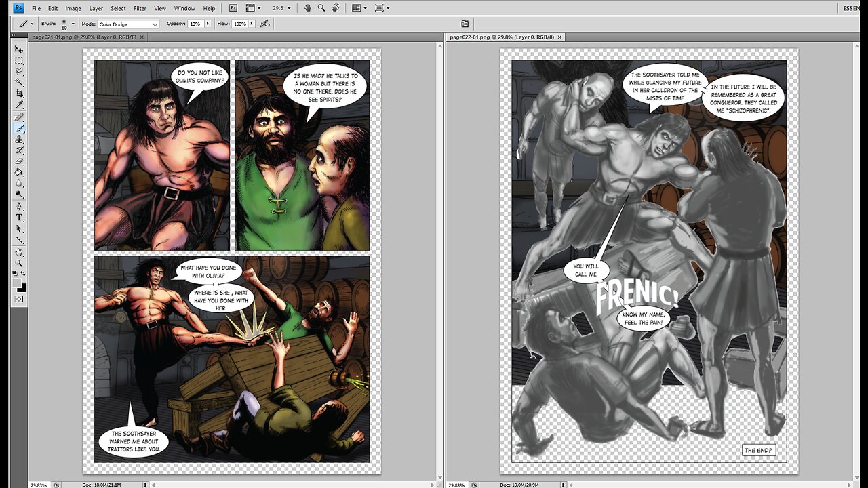
Task: Select the Rectangular Marquee tool
Action: click(x=19, y=60)
